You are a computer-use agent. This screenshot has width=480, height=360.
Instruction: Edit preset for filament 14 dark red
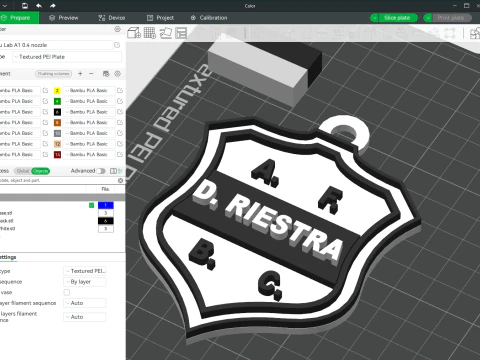click(x=120, y=154)
